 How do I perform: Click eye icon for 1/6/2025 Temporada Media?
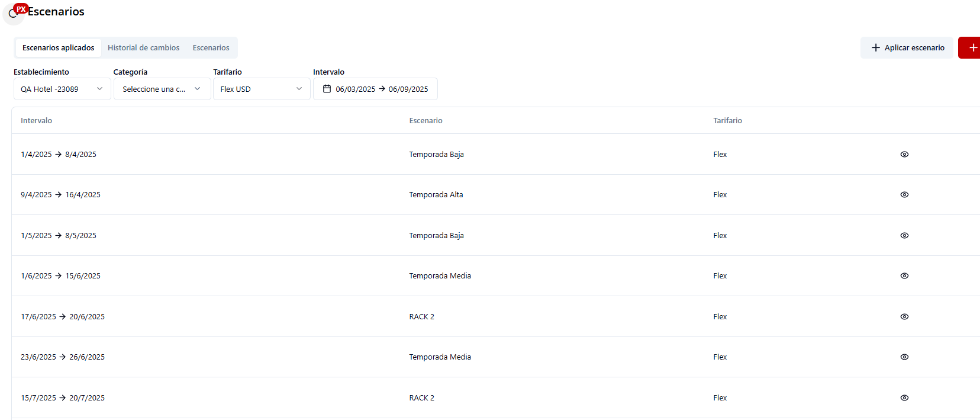coord(904,275)
